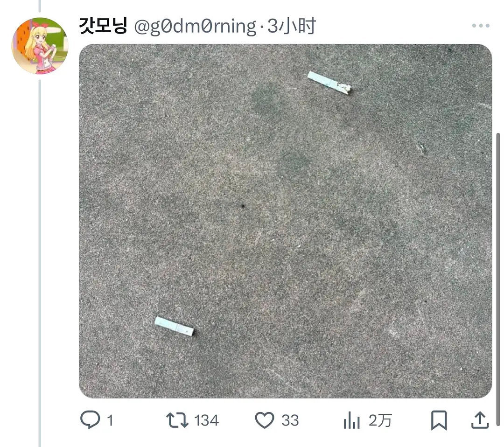The image size is (504, 447).
Task: Open the three-dot more options menu
Action: tap(481, 26)
